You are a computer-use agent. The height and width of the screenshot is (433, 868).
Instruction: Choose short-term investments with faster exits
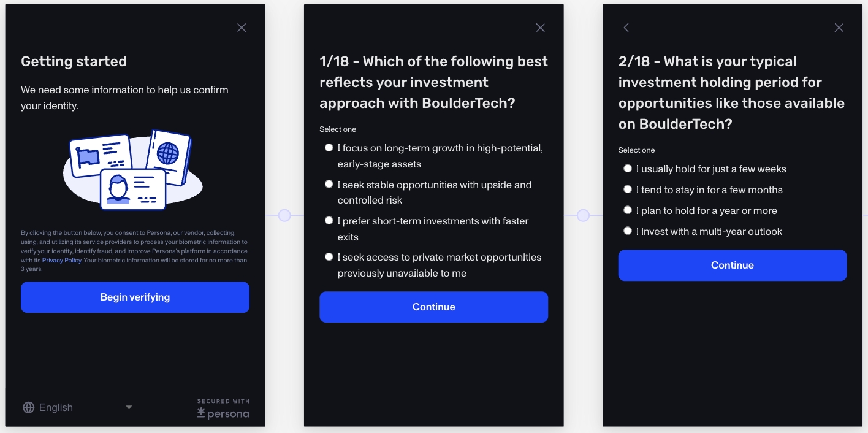[329, 220]
